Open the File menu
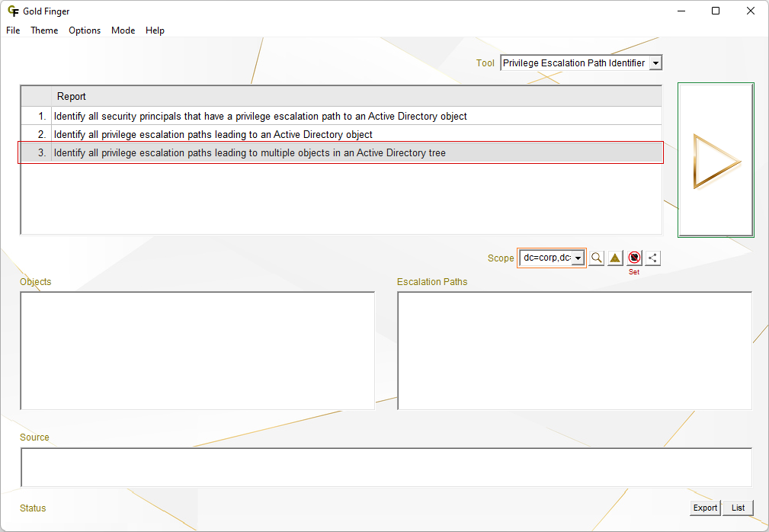 [13, 30]
